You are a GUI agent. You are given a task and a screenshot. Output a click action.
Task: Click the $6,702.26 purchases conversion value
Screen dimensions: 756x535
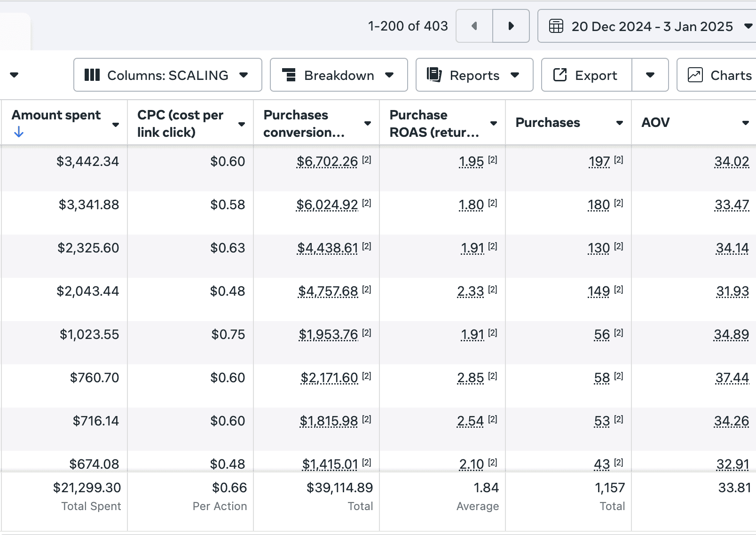(327, 162)
